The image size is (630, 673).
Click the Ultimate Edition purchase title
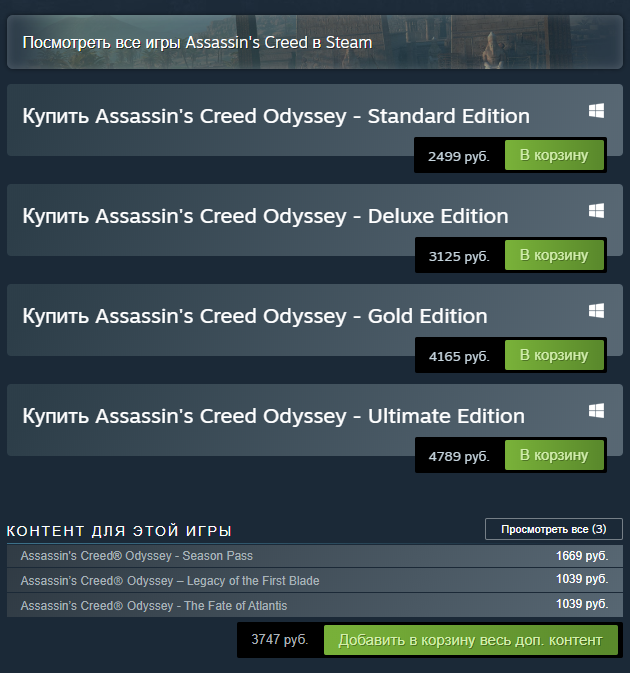pos(273,416)
